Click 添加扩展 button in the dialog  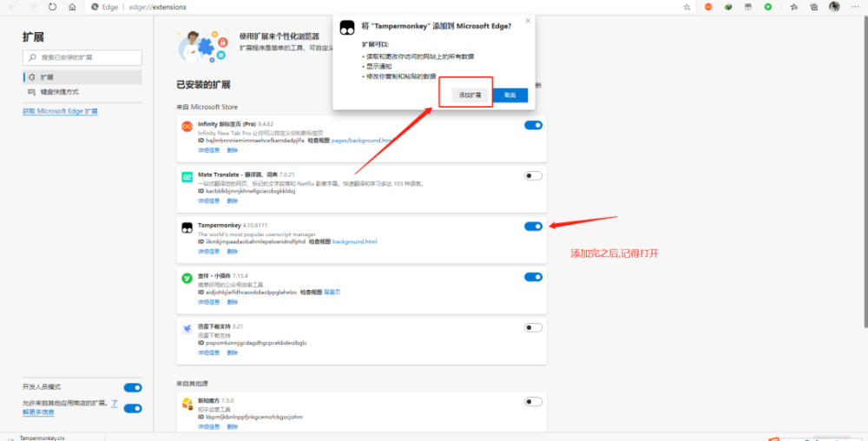pyautogui.click(x=470, y=95)
